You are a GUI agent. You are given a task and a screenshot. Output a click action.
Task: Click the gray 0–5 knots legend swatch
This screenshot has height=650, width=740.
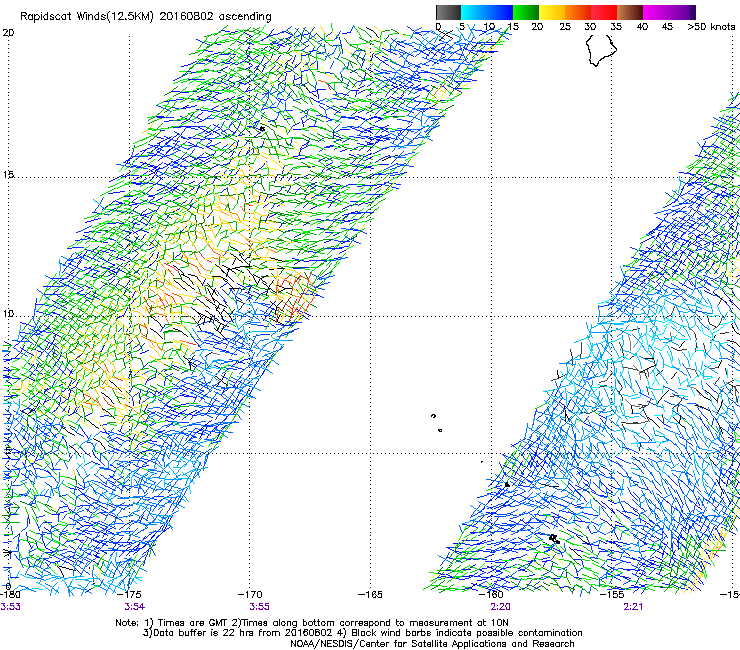tap(448, 12)
